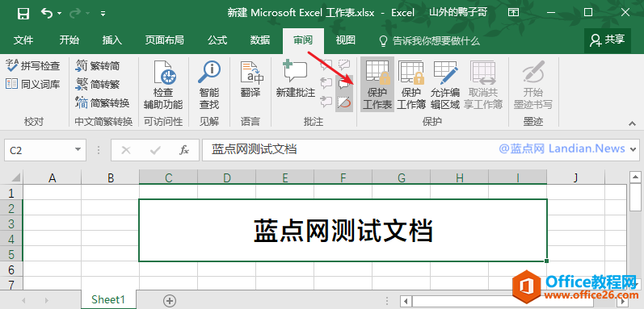Select row 6 header

click(x=11, y=269)
